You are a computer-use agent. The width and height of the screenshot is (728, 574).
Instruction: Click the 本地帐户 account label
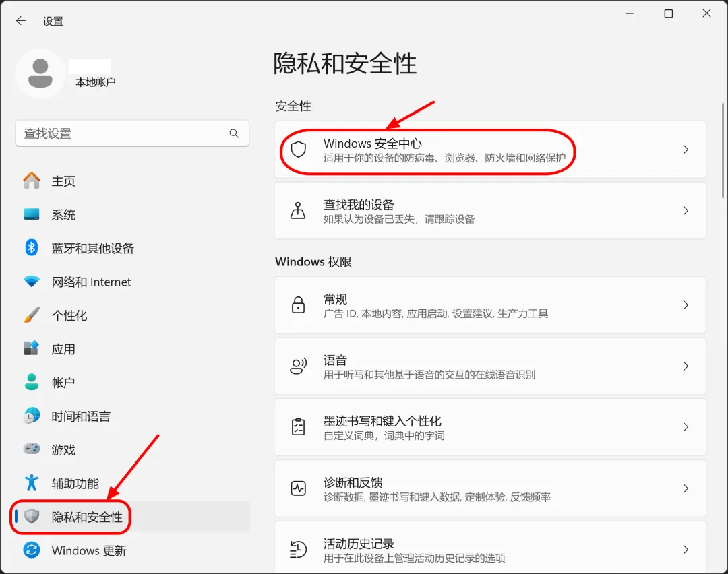coord(96,82)
